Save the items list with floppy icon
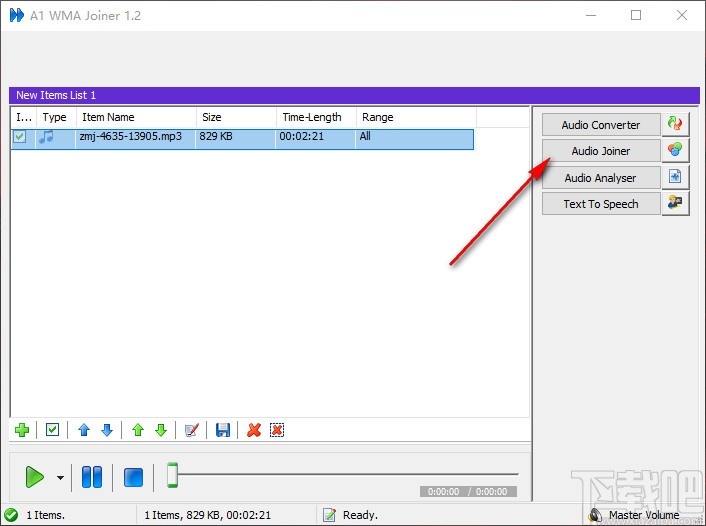Viewport: 706px width, 526px height. (223, 430)
